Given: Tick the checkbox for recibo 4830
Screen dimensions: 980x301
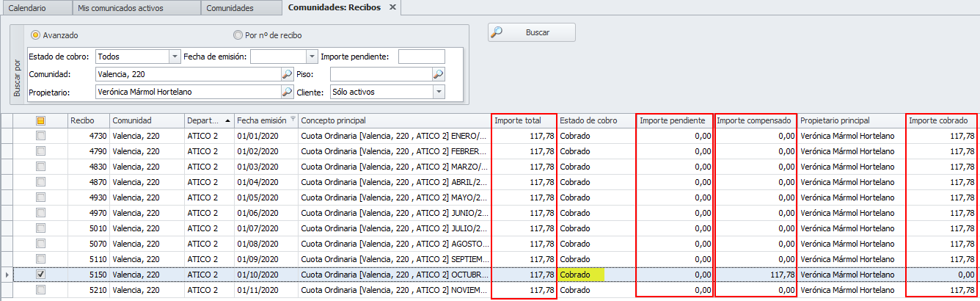Looking at the screenshot, I should [41, 167].
